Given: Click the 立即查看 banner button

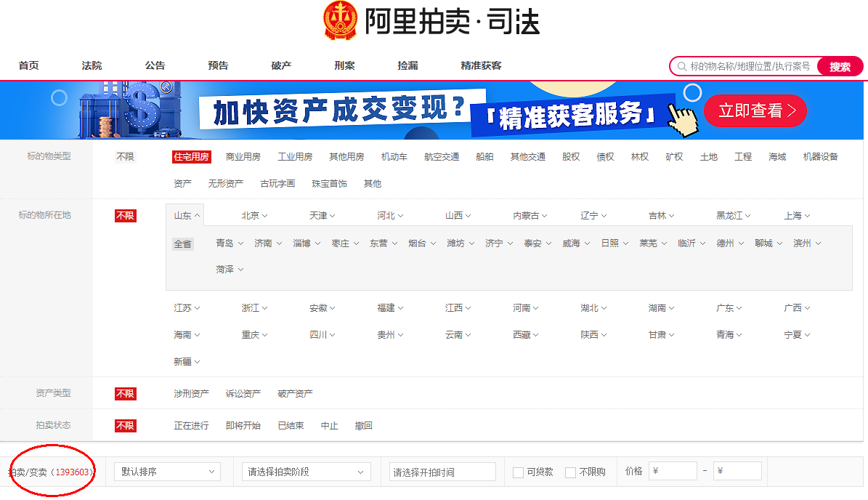Looking at the screenshot, I should [755, 110].
